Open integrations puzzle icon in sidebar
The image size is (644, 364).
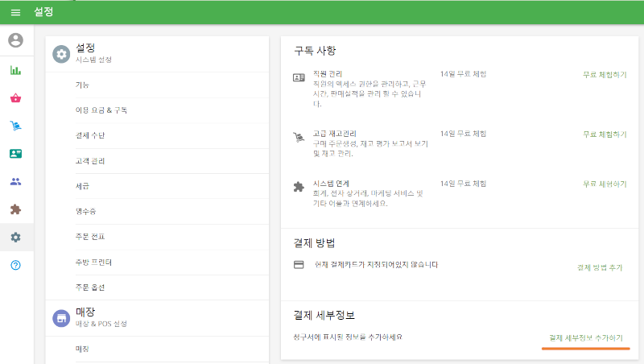(x=16, y=209)
